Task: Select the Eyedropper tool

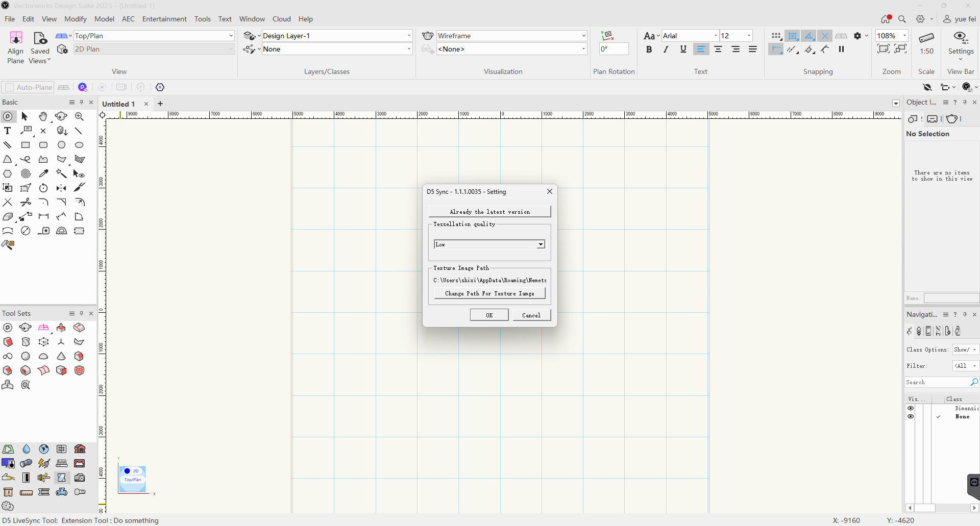Action: (x=43, y=174)
